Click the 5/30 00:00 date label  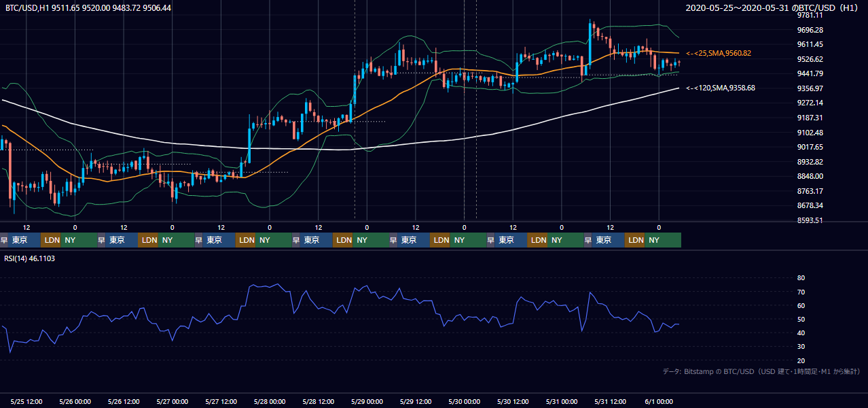[465, 401]
